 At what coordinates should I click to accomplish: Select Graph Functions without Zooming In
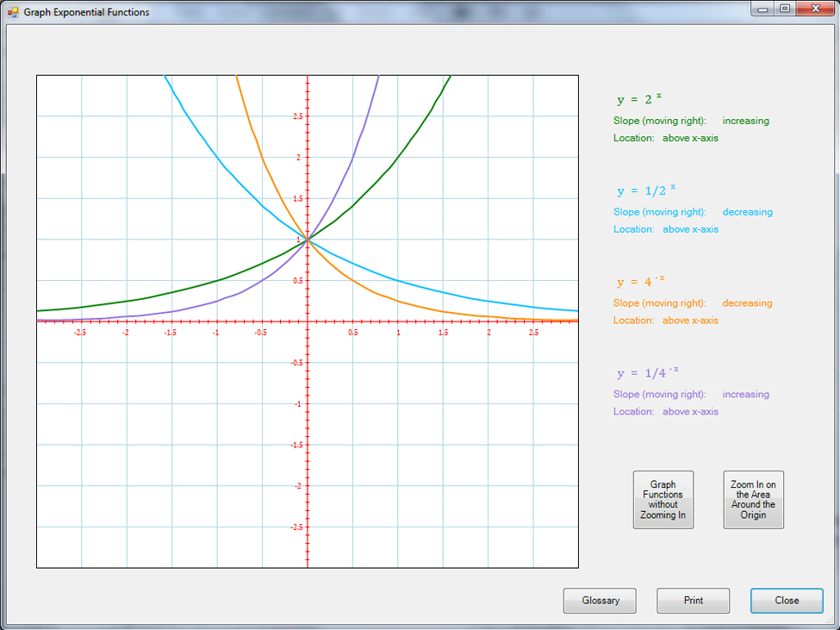pos(663,500)
